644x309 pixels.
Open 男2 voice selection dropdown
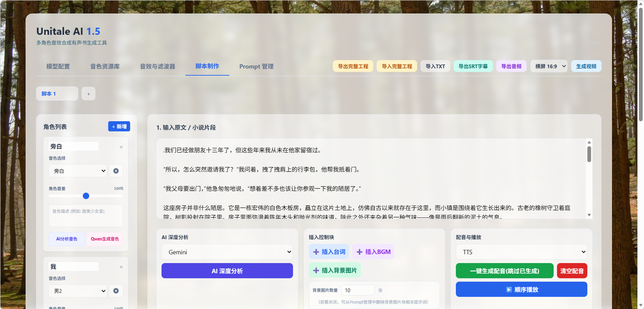[78, 291]
